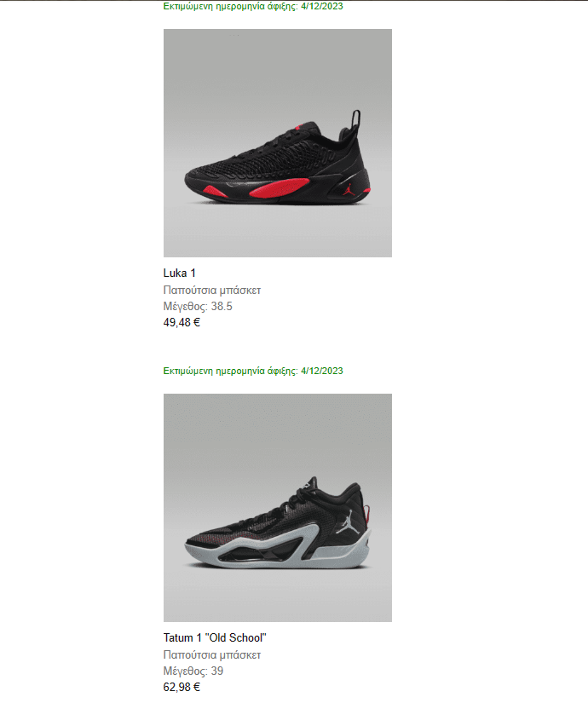Screen dimensions: 588x703
Task: Click the 49,48 € price
Action: pyautogui.click(x=182, y=322)
